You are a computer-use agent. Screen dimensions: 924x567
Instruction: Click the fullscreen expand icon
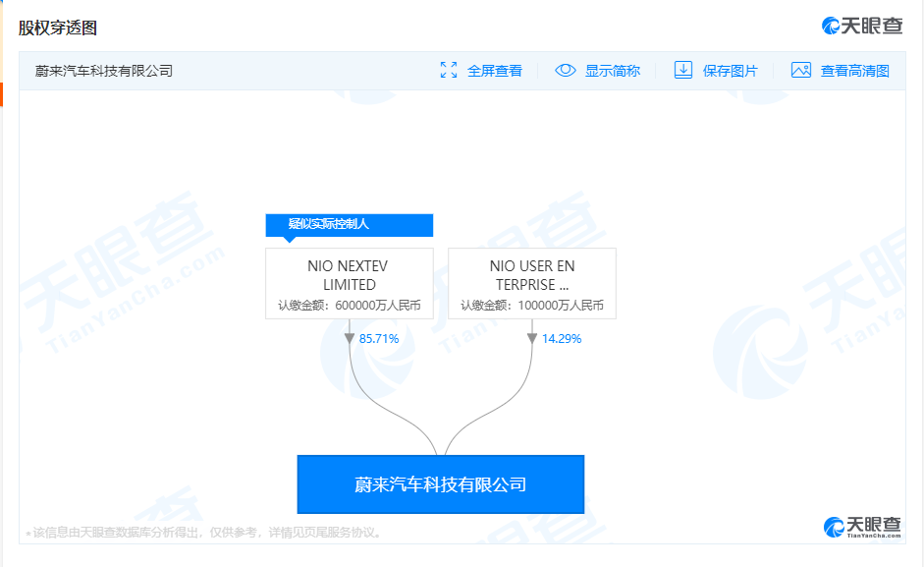[449, 70]
